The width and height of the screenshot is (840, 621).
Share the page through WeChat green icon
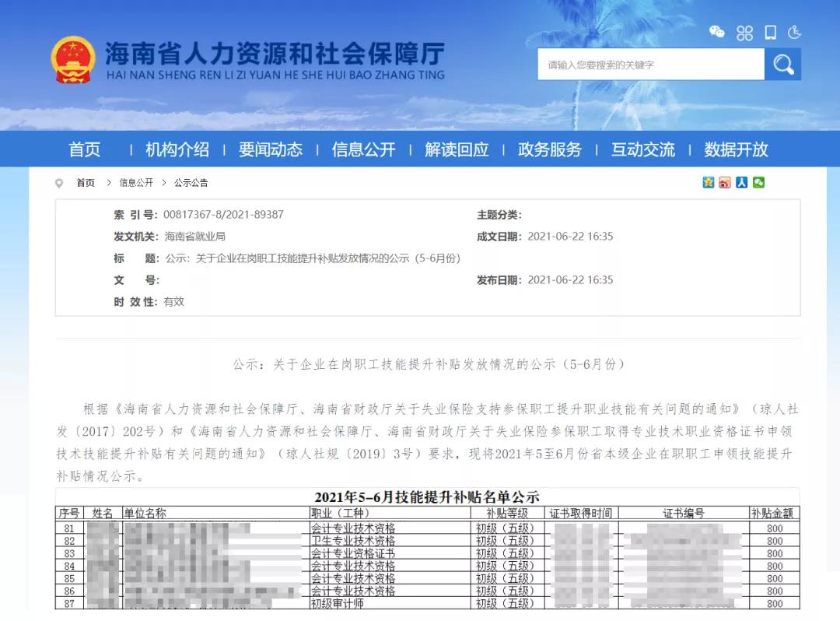pos(759,183)
